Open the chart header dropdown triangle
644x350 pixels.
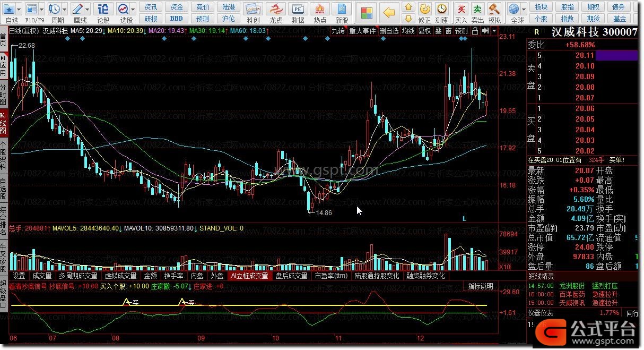(x=494, y=31)
